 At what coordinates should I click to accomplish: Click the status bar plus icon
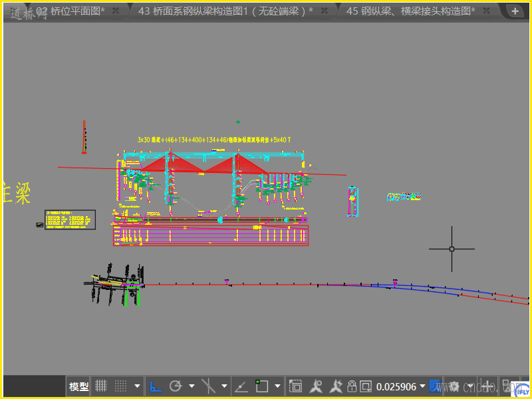point(488,386)
